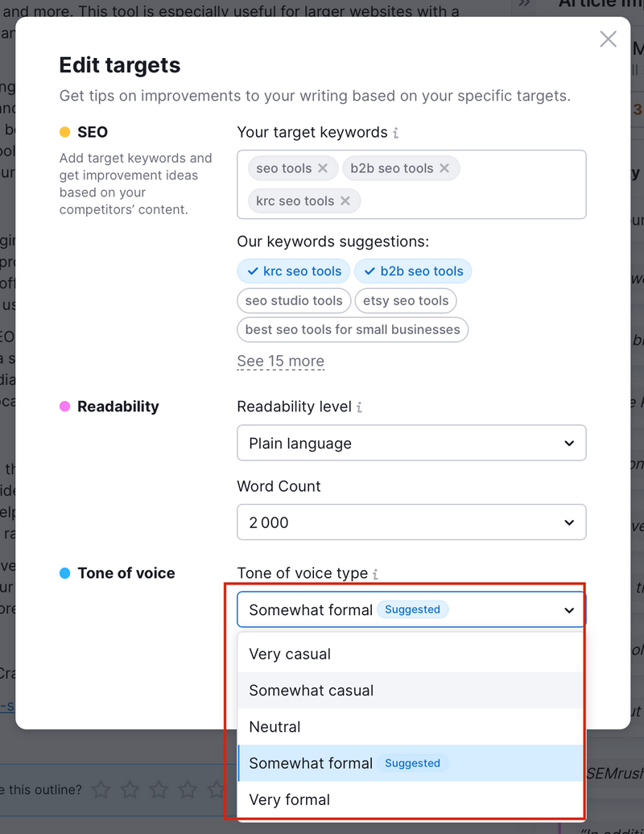644x834 pixels.
Task: Click info icon beside Tone of voice type
Action: click(375, 574)
